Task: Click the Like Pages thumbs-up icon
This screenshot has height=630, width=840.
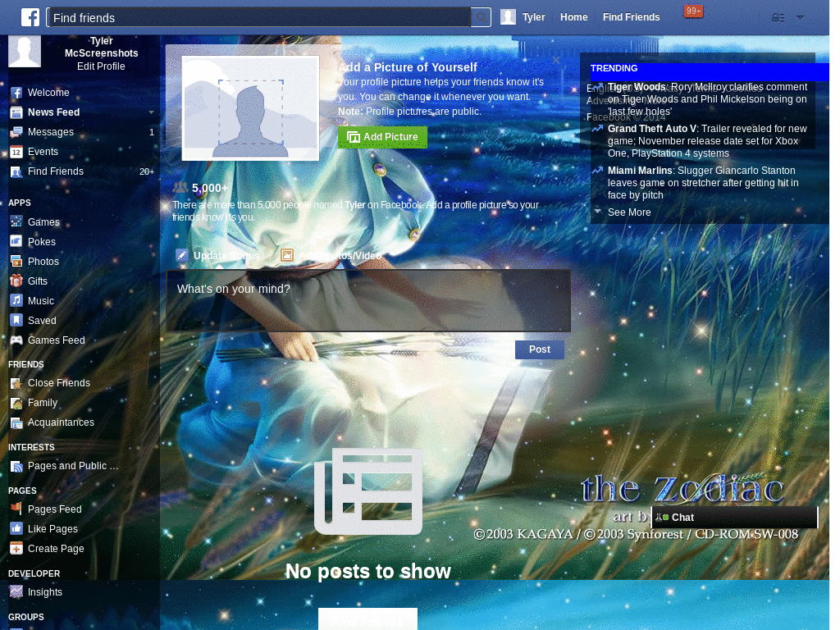Action: [x=16, y=529]
